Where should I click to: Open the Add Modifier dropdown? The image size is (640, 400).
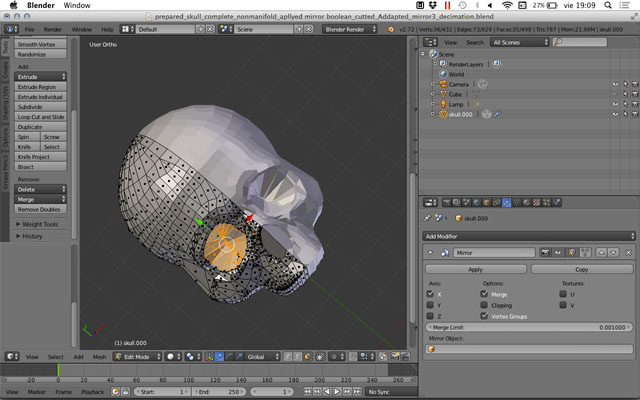point(529,236)
